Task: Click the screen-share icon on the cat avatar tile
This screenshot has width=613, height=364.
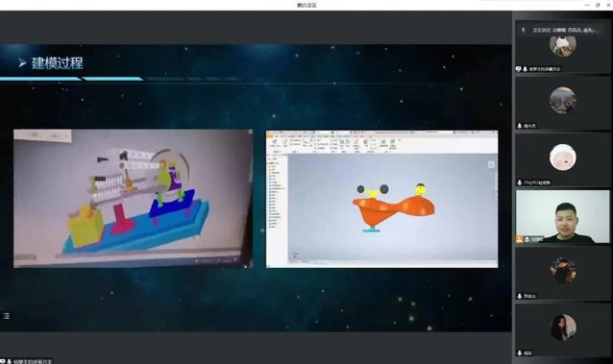Action: pyautogui.click(x=519, y=69)
